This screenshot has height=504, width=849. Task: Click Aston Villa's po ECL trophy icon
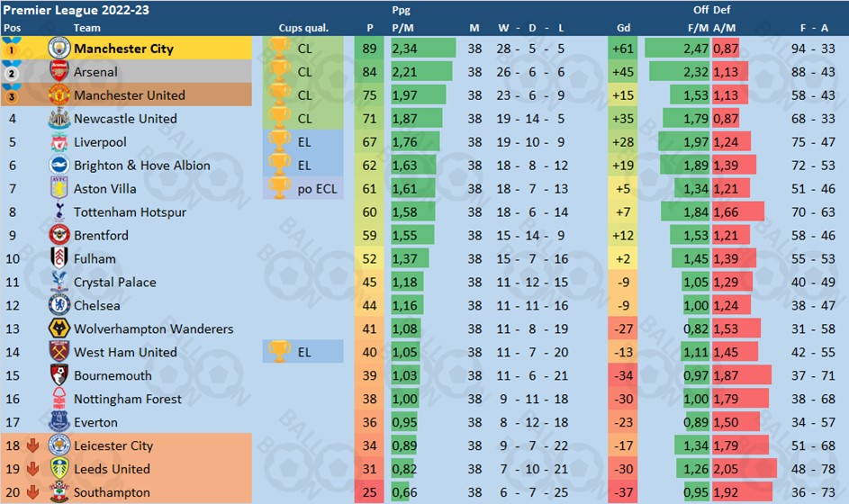(x=279, y=188)
